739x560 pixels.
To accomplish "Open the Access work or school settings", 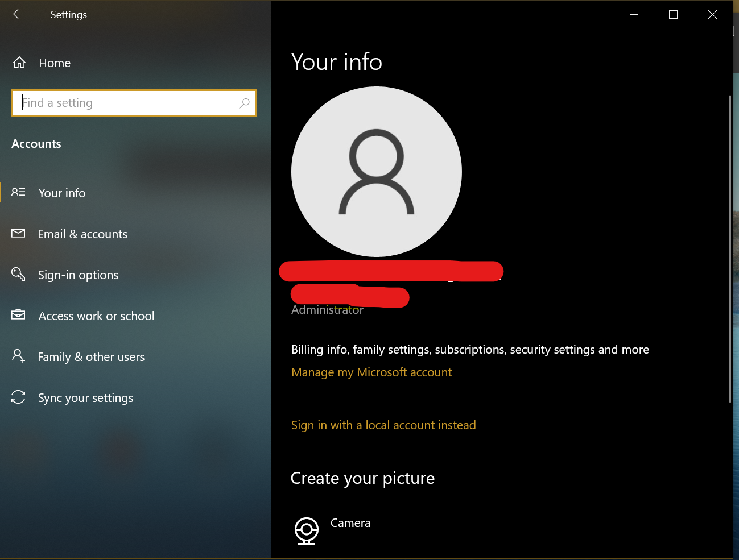I will (96, 316).
